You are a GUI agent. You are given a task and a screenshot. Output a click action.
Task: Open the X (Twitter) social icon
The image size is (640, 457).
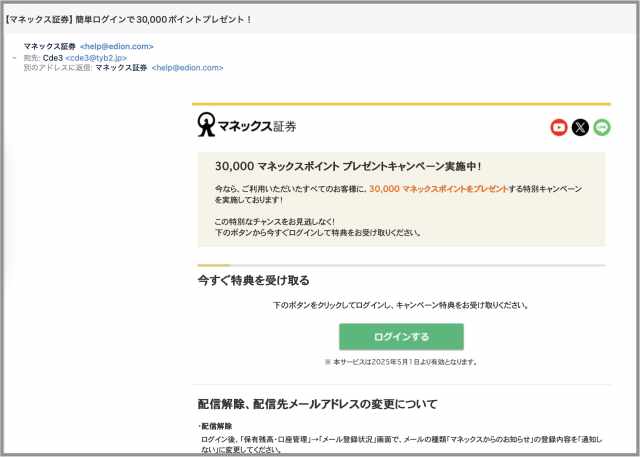click(580, 127)
